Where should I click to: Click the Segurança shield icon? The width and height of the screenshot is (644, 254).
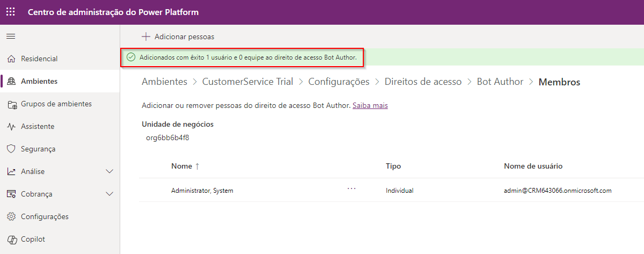click(x=11, y=149)
